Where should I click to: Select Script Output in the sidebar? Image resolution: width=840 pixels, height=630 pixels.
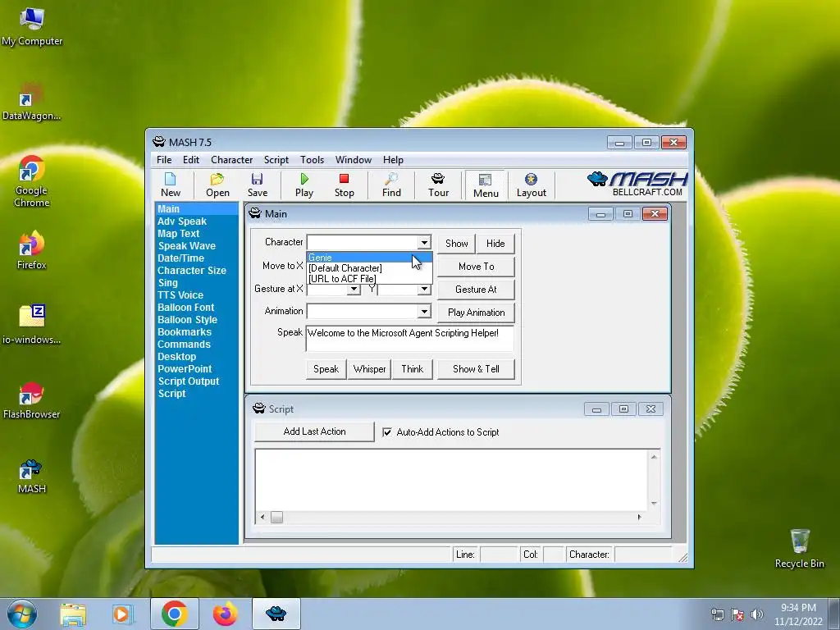click(x=189, y=381)
